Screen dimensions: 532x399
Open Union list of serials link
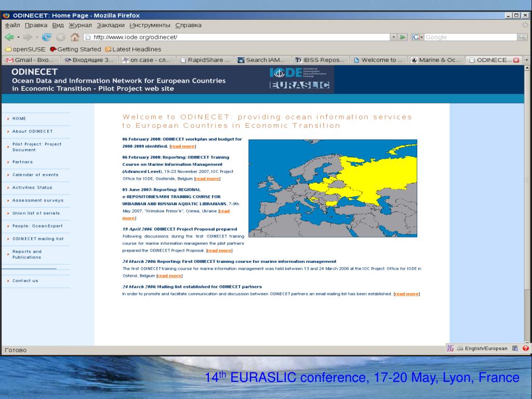(x=36, y=213)
